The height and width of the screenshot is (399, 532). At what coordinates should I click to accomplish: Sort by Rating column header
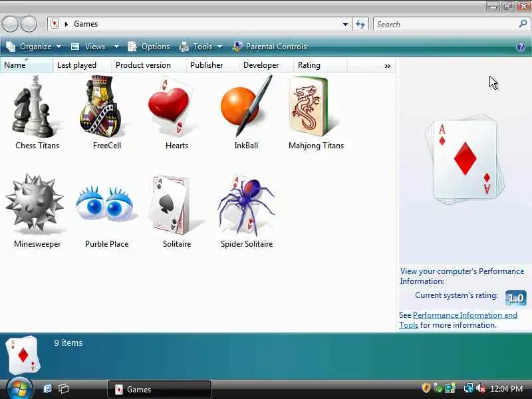click(321, 65)
